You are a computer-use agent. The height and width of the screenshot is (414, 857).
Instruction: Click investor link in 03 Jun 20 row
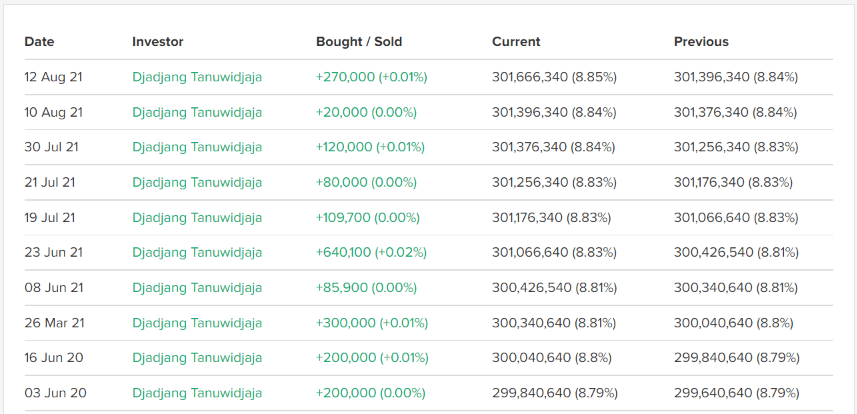pos(197,393)
